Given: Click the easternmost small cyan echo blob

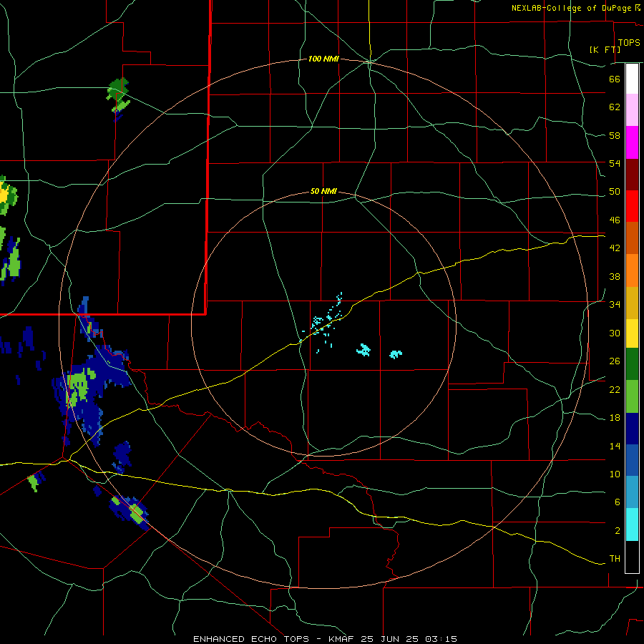Looking at the screenshot, I should pos(396,354).
